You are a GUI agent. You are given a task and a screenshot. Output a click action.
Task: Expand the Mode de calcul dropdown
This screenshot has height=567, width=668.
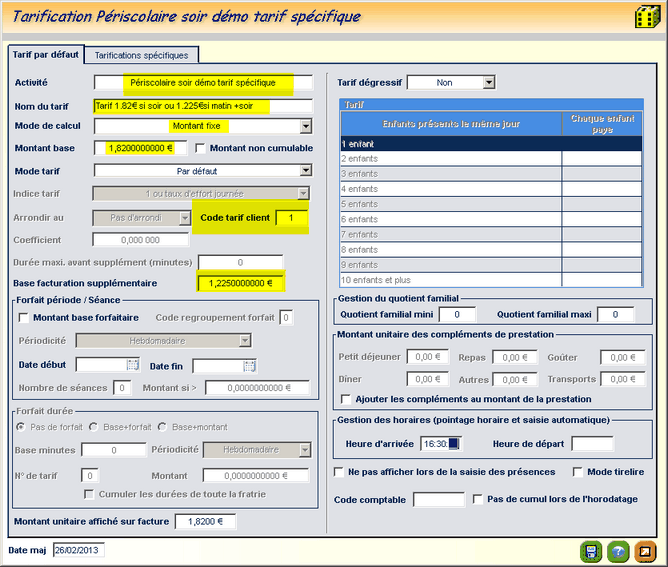[x=306, y=126]
